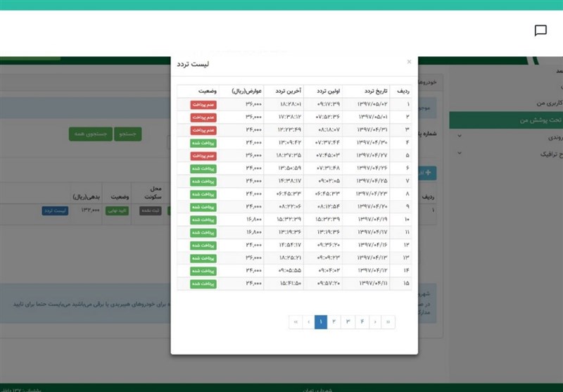
Task: Go to pagination page 4
Action: 361,322
